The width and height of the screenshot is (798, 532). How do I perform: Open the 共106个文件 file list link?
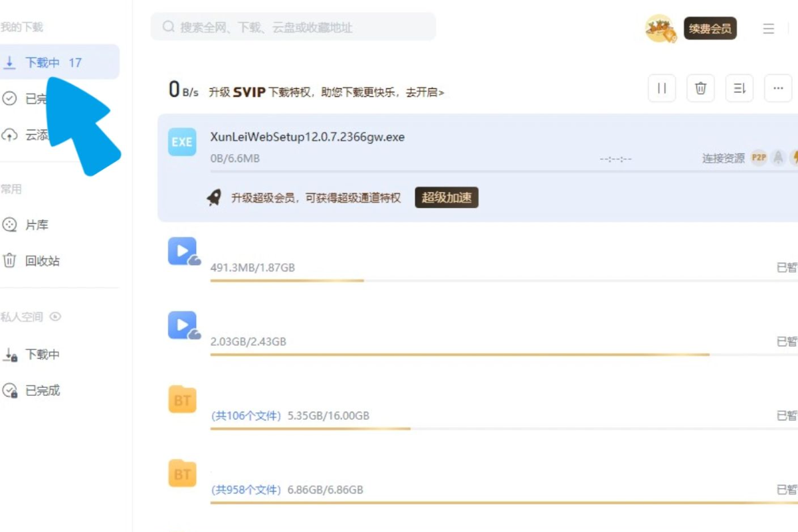247,416
